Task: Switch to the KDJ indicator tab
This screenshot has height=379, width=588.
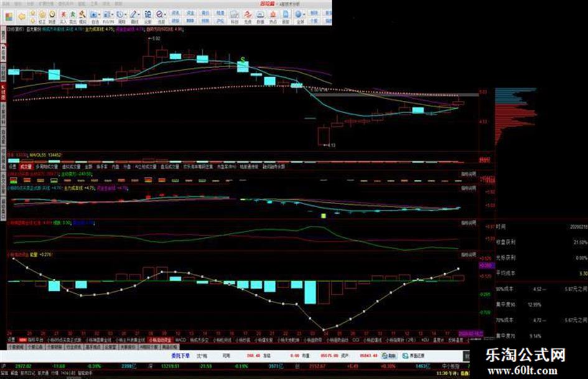Action: click(425, 340)
